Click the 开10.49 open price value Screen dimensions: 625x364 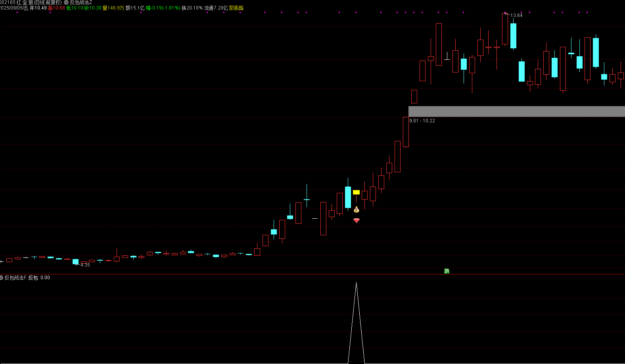38,8
